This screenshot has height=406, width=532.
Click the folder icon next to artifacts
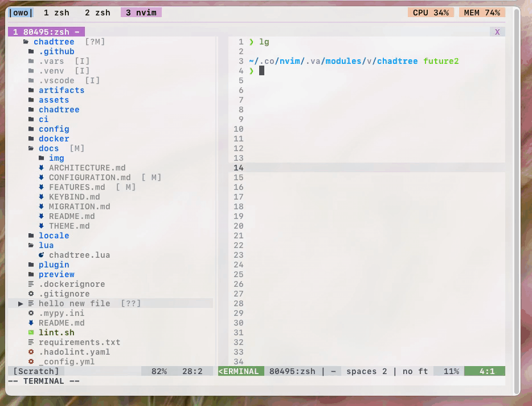[x=31, y=90]
